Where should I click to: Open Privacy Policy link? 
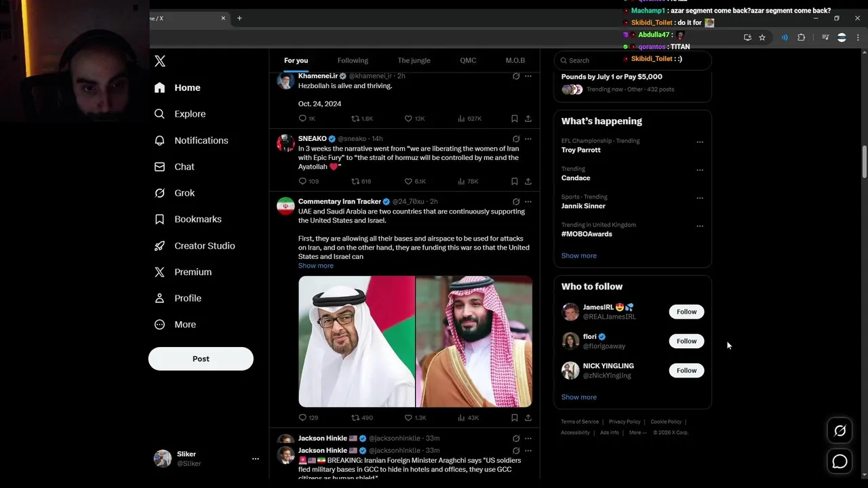click(x=625, y=422)
